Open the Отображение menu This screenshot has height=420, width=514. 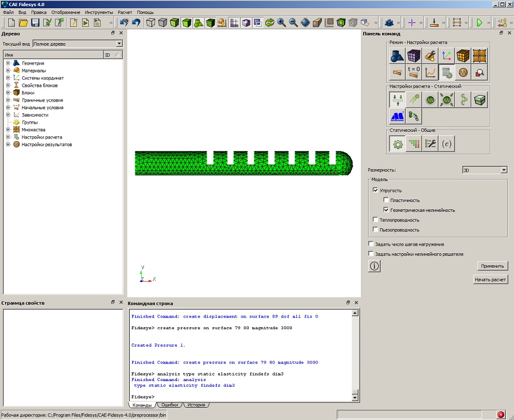[66, 12]
